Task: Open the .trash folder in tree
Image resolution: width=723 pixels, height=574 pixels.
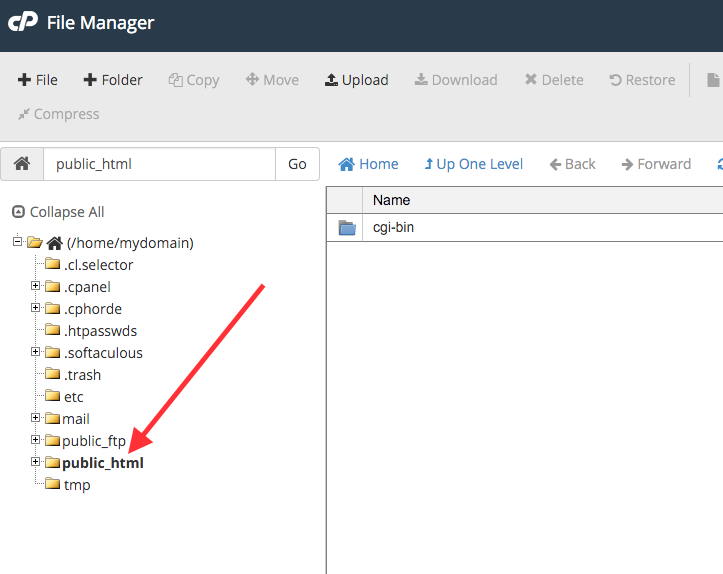Action: click(81, 375)
